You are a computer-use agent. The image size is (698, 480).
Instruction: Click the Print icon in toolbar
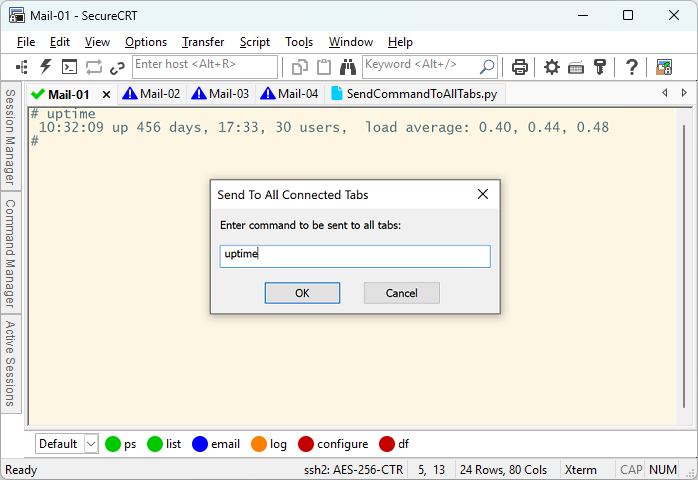click(x=520, y=67)
